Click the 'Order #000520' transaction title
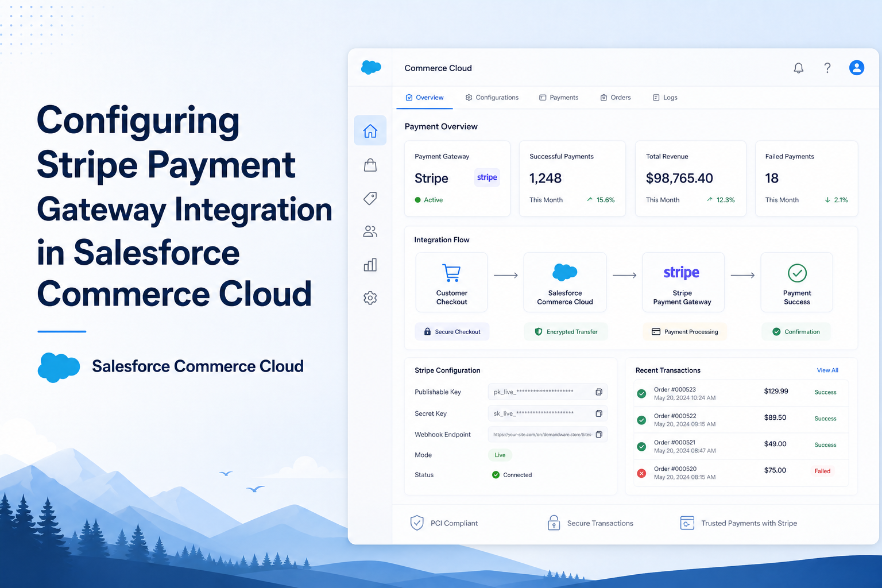 point(675,469)
